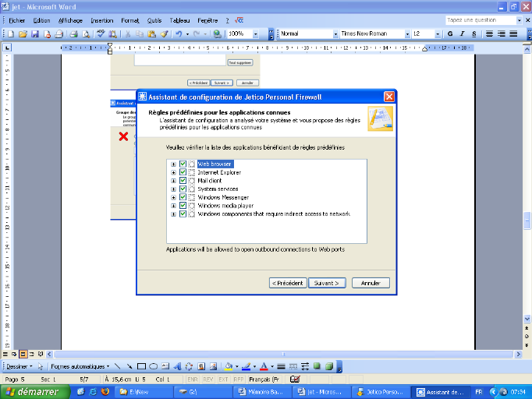The image size is (532, 399).
Task: Launch Firefox from quick launch bar
Action: coord(105,392)
